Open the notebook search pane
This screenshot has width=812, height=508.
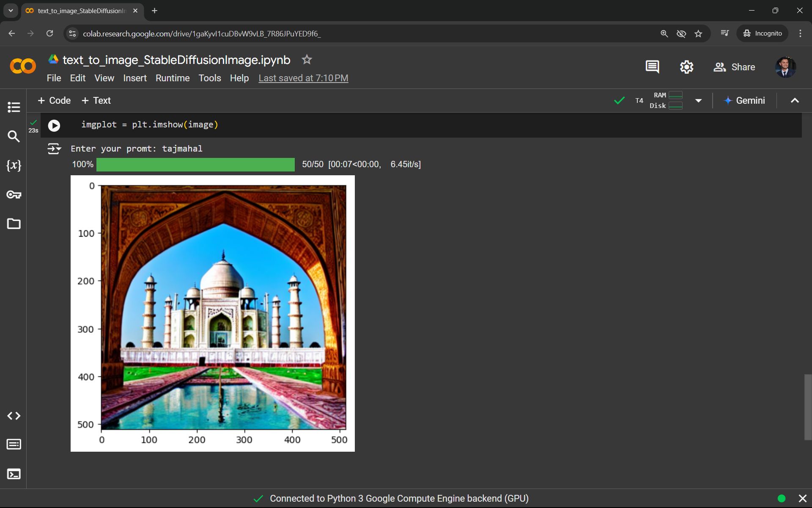(x=14, y=136)
